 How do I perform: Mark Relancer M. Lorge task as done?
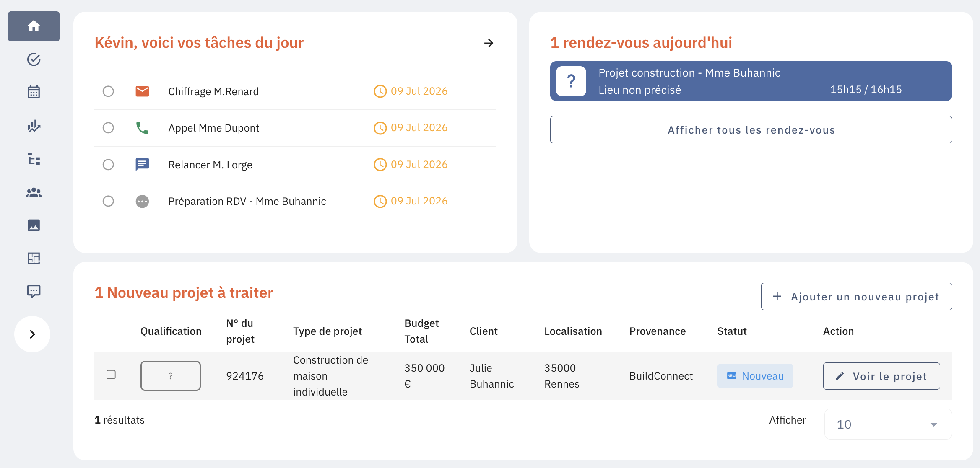pos(108,165)
